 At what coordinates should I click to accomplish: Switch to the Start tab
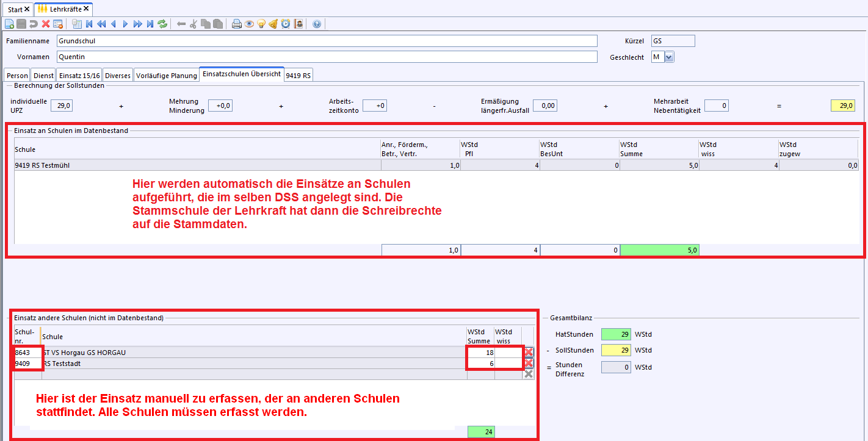[x=15, y=10]
